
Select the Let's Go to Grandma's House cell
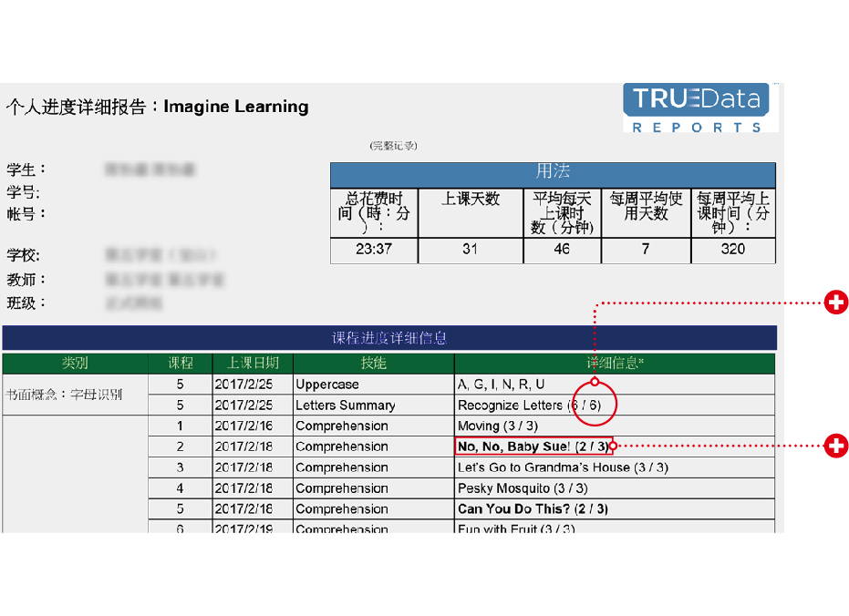tap(615, 467)
